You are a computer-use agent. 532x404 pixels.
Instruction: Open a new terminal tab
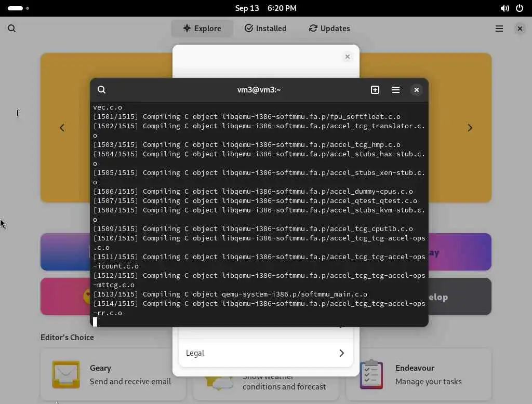click(x=375, y=90)
